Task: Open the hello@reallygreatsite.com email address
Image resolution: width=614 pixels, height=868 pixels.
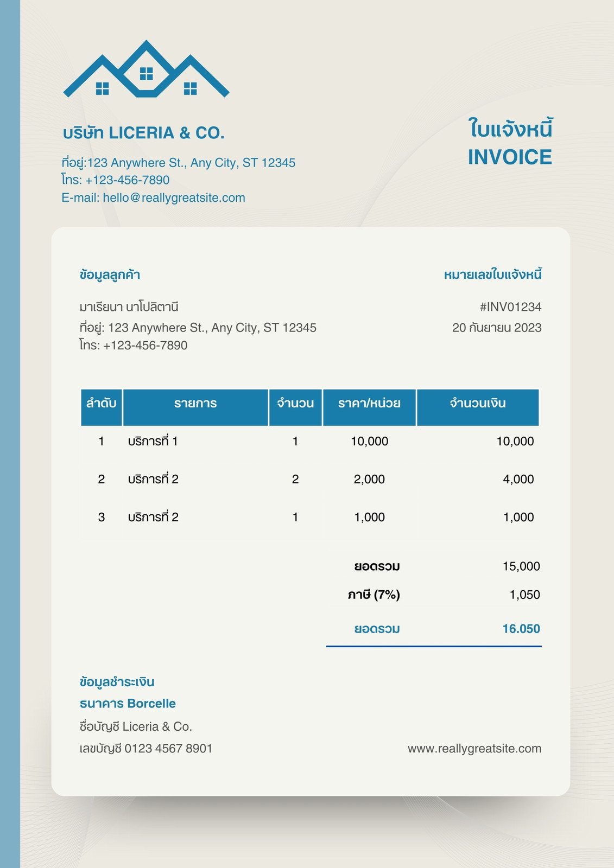Action: point(174,197)
